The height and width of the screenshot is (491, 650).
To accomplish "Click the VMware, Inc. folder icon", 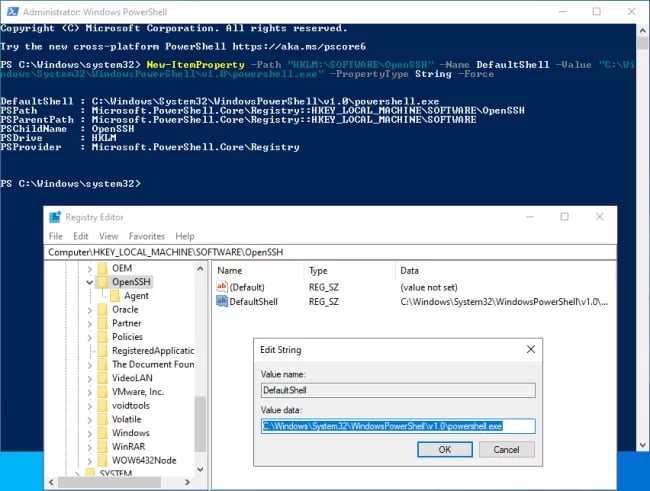I will point(102,392).
